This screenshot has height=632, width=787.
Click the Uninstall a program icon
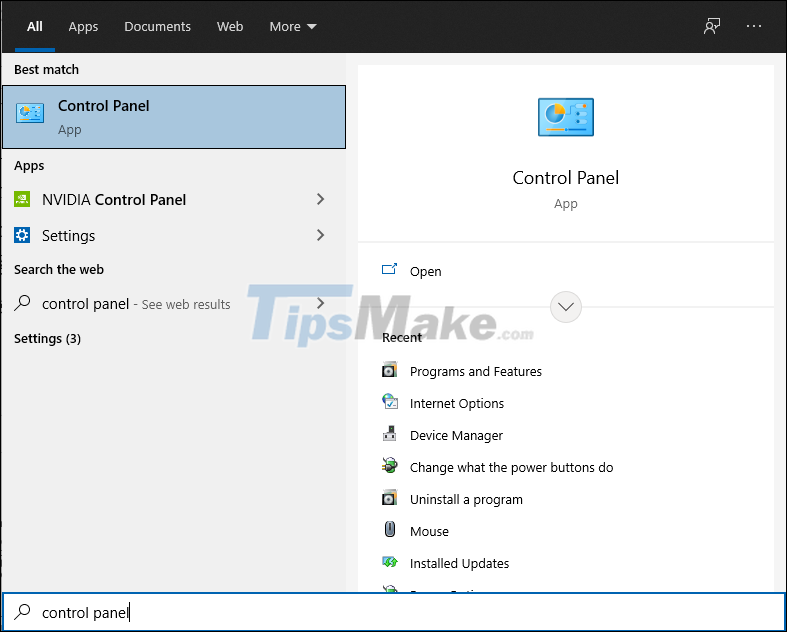[x=389, y=498]
